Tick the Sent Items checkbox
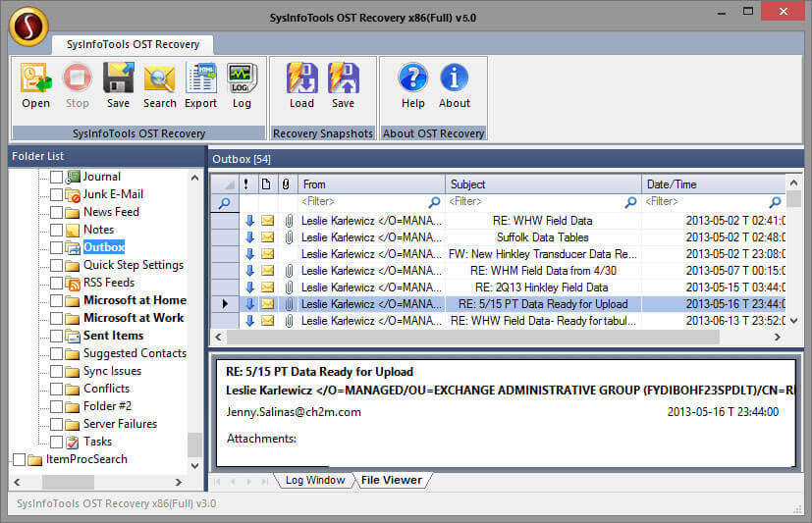The height and width of the screenshot is (523, 812). click(56, 336)
